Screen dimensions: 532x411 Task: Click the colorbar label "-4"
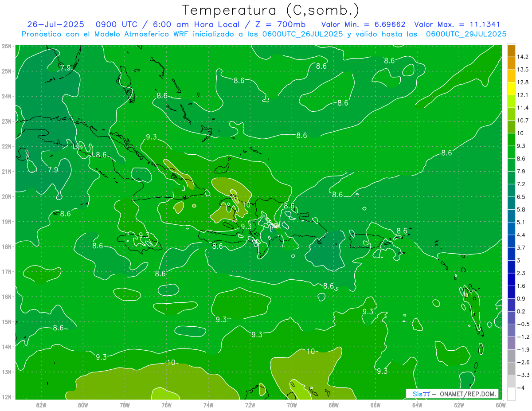pyautogui.click(x=520, y=388)
